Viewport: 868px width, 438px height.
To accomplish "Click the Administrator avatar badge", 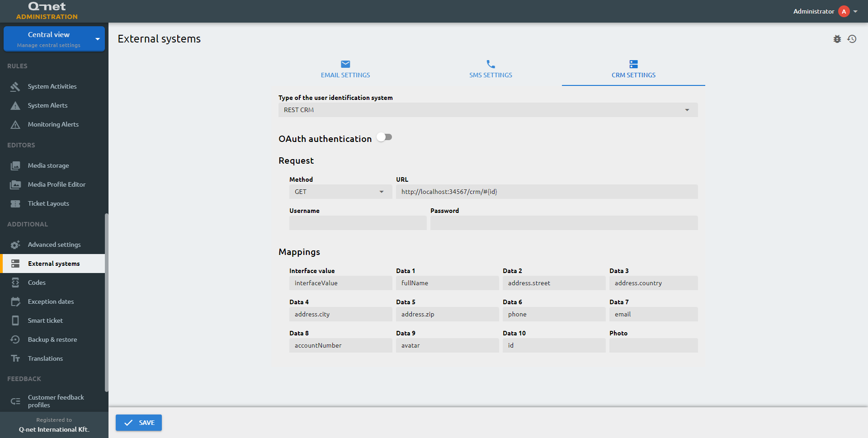I will click(x=844, y=11).
